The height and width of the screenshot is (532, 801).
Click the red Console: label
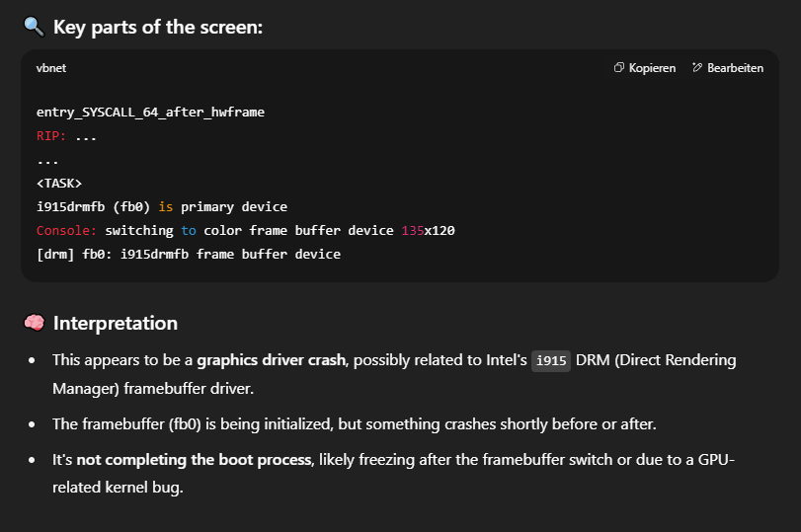click(x=66, y=230)
